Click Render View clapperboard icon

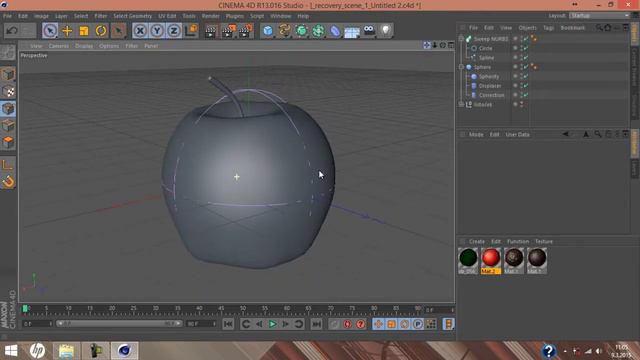tap(211, 31)
